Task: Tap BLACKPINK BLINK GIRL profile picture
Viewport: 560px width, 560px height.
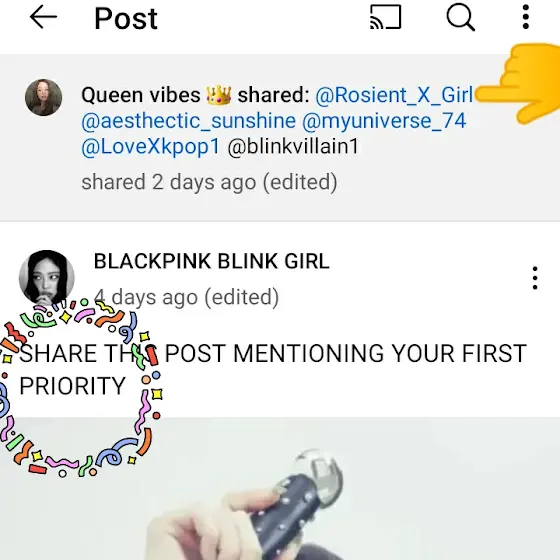Action: pos(46,278)
